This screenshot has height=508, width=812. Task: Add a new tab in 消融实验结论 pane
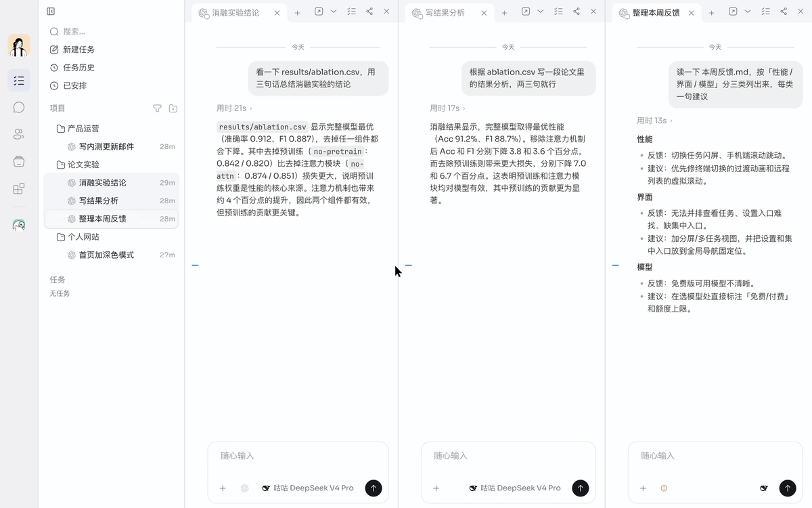tap(297, 13)
